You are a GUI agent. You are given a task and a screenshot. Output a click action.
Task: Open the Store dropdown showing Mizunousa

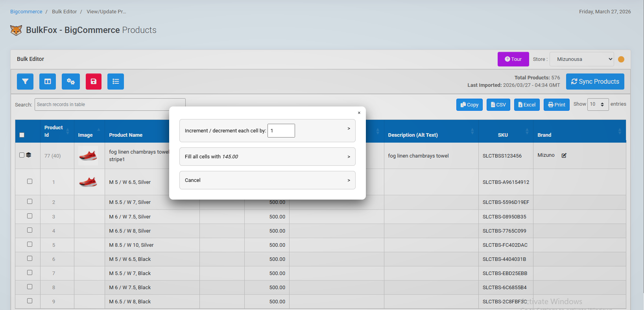(582, 59)
